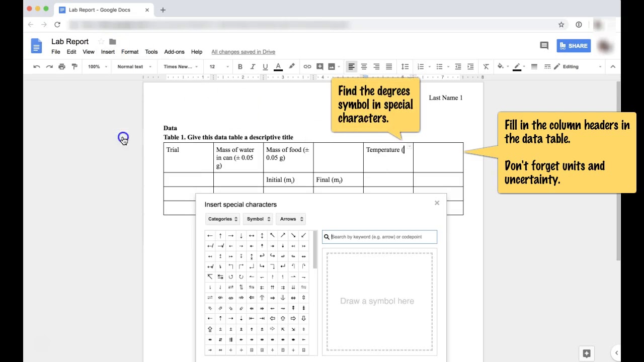Viewport: 644px width, 362px height.
Task: Open the Tools menu
Action: pos(151,52)
